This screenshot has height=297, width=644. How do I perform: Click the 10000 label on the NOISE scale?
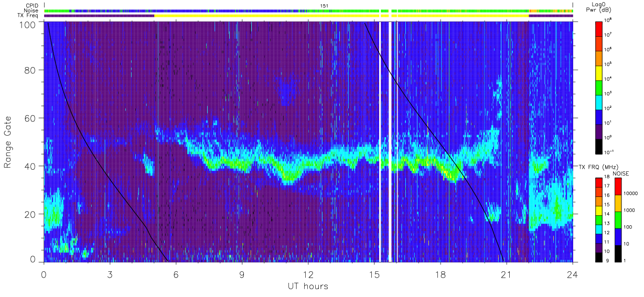[x=630, y=194]
